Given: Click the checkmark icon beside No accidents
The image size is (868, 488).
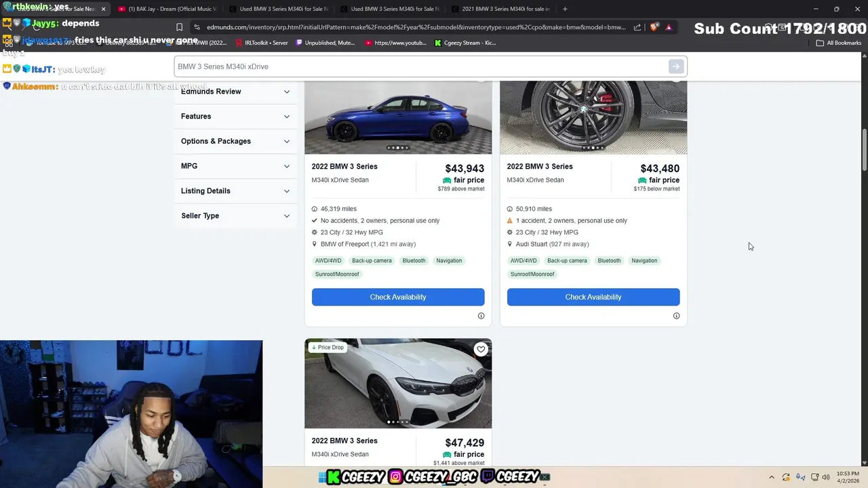Looking at the screenshot, I should [x=315, y=220].
